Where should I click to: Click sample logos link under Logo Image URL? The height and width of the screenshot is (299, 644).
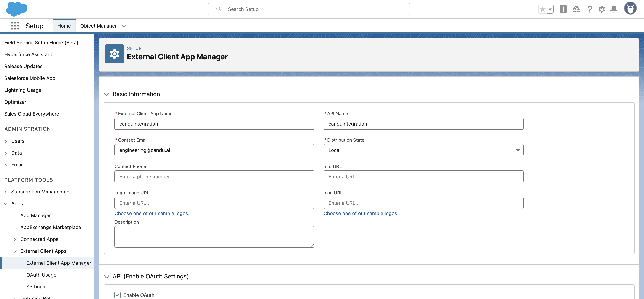tap(152, 213)
